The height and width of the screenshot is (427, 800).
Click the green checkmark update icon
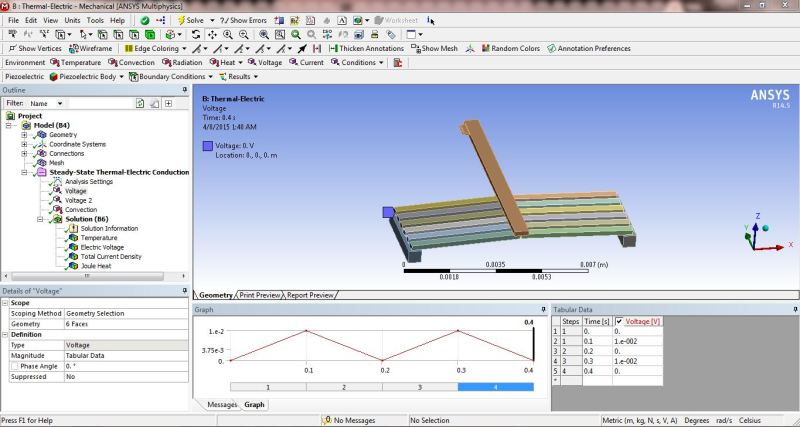tap(145, 20)
